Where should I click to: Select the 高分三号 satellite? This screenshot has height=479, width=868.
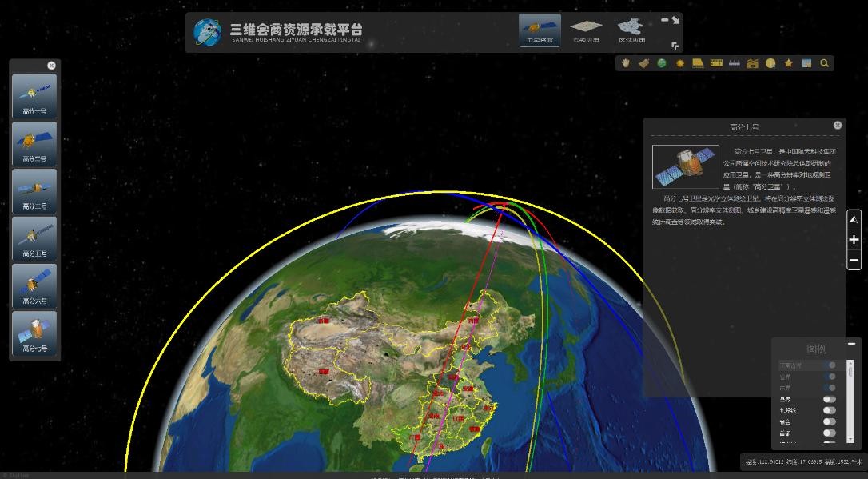[34, 191]
